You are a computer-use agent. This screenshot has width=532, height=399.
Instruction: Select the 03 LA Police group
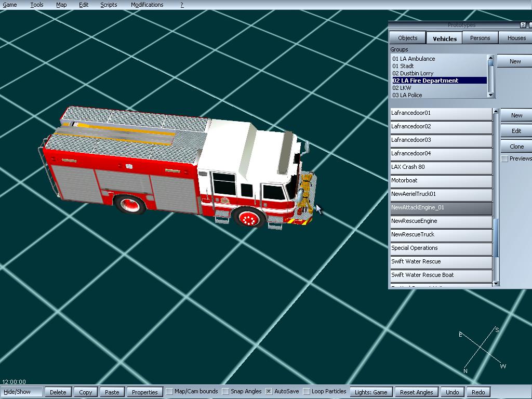438,95
